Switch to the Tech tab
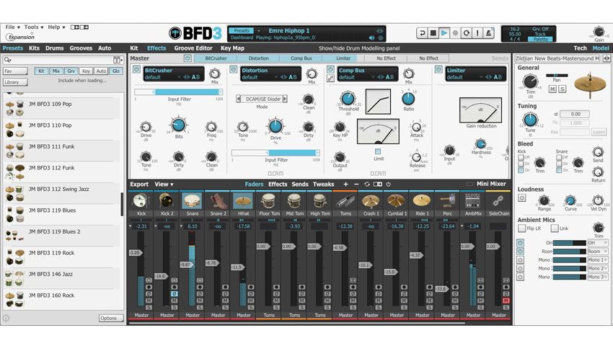The image size is (613, 364). tap(580, 48)
